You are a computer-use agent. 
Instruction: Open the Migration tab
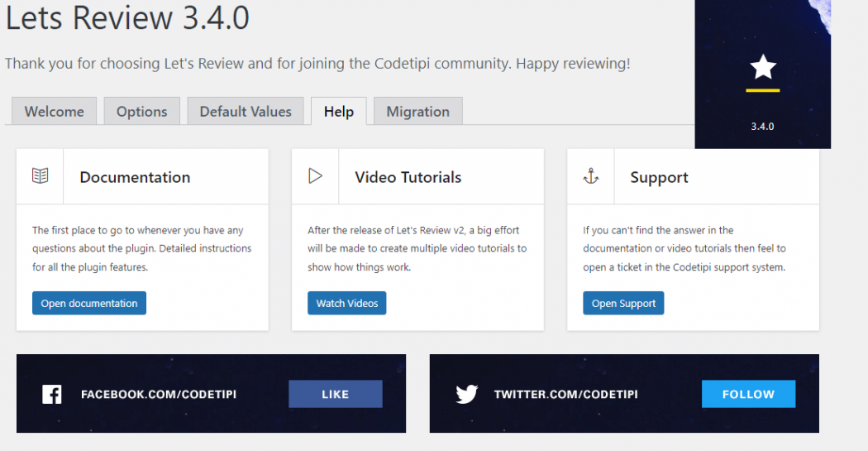(x=417, y=112)
